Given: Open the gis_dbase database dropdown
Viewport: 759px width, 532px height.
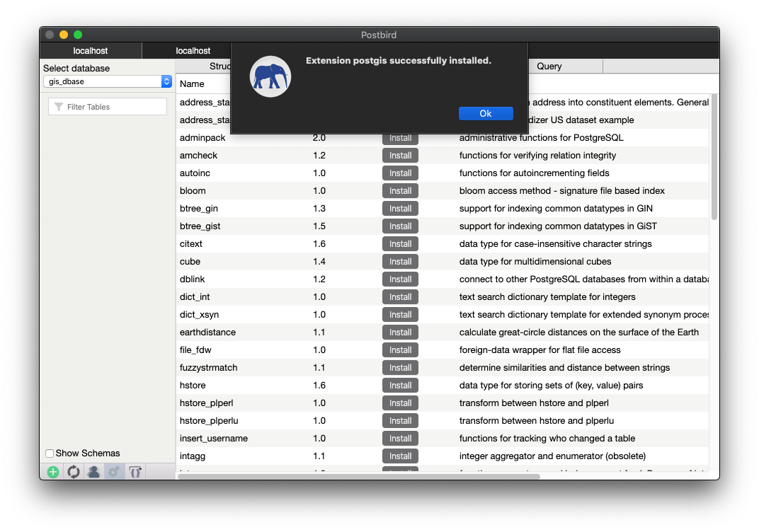Looking at the screenshot, I should [108, 81].
